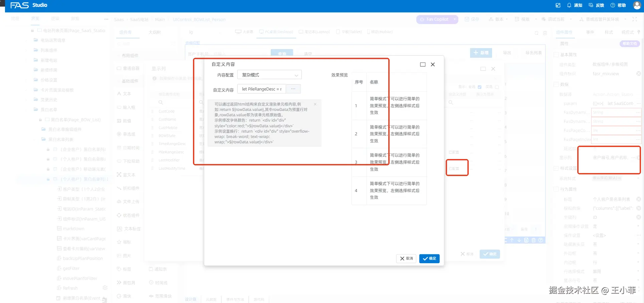Image resolution: width=644 pixels, height=303 pixels.
Task: Click the 查询 button
Action: pos(282,53)
